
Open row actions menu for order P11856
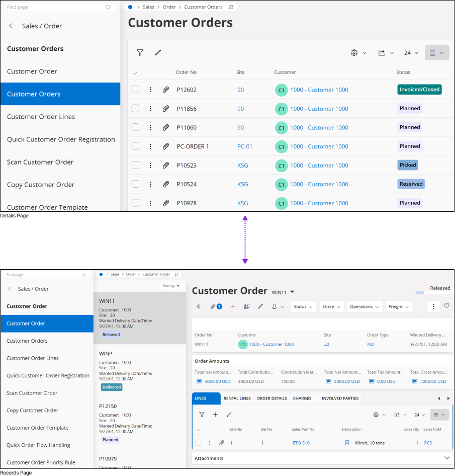pyautogui.click(x=150, y=109)
